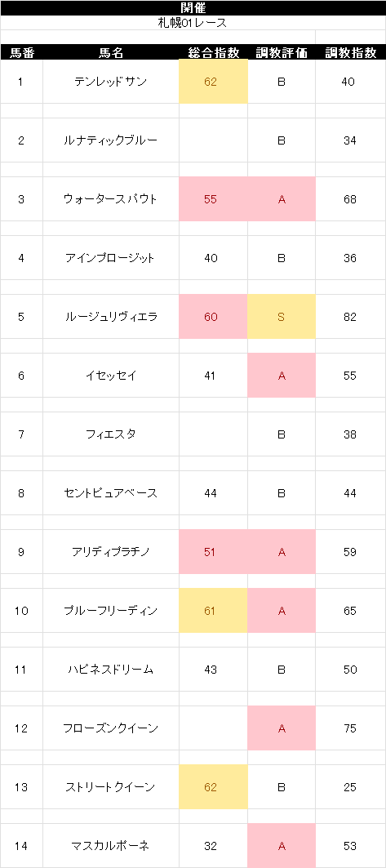Screen dimensions: 386x868
Task: Click the 開催 header cell
Action: [193, 7]
